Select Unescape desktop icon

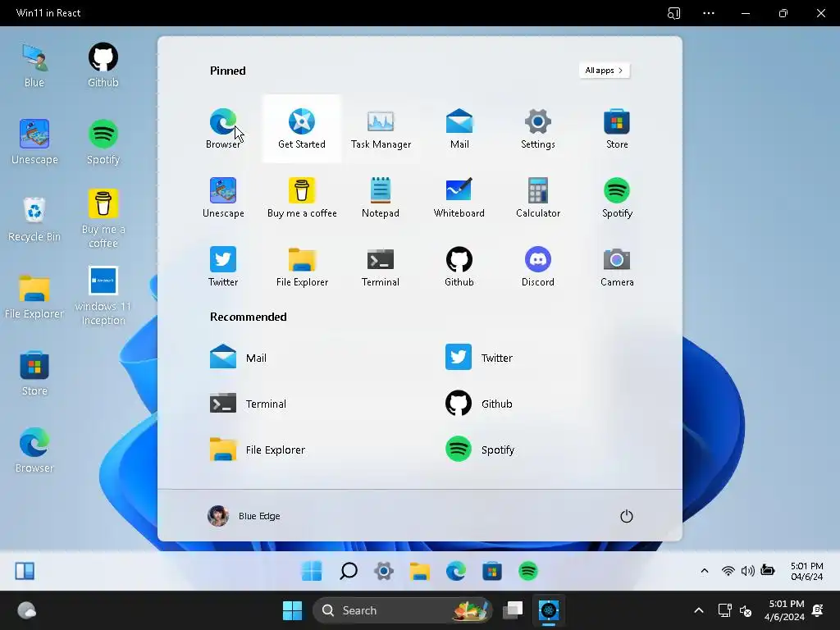click(34, 143)
